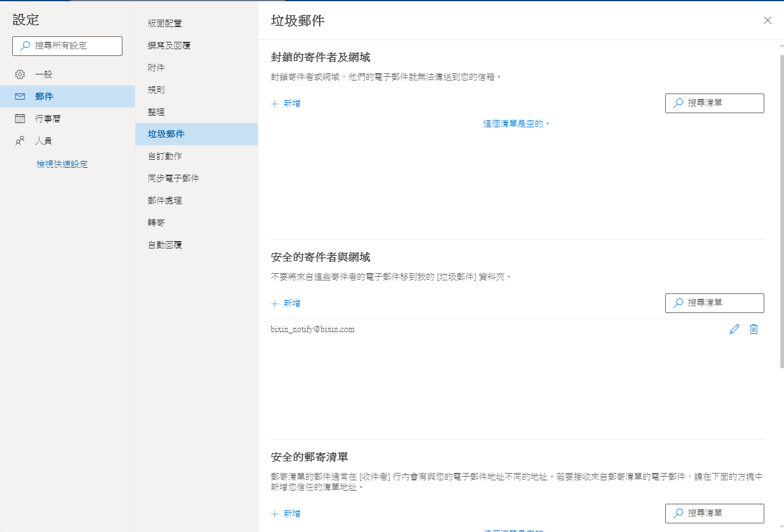
Task: Focus 搜尋清單 field in blocked senders section
Action: click(714, 103)
